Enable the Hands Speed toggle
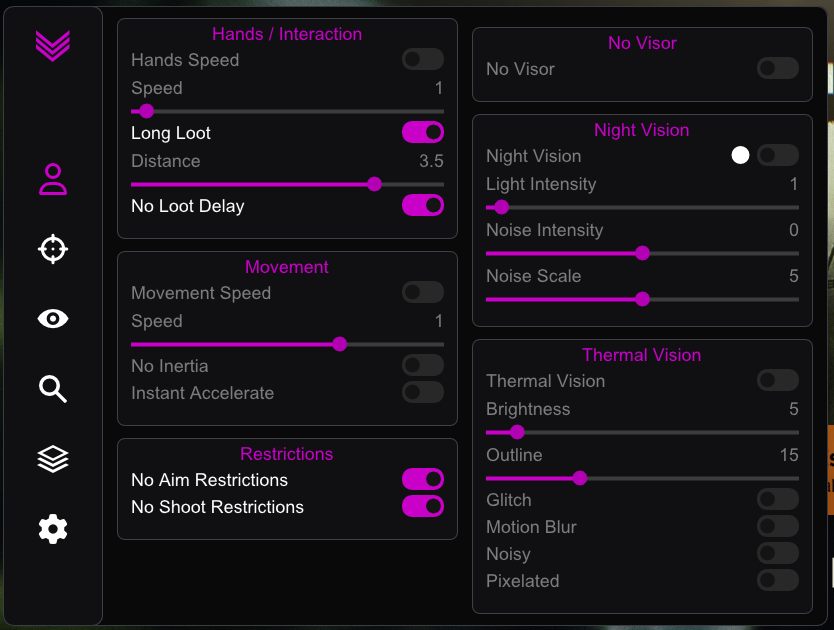Viewport: 834px width, 630px height. coord(423,59)
